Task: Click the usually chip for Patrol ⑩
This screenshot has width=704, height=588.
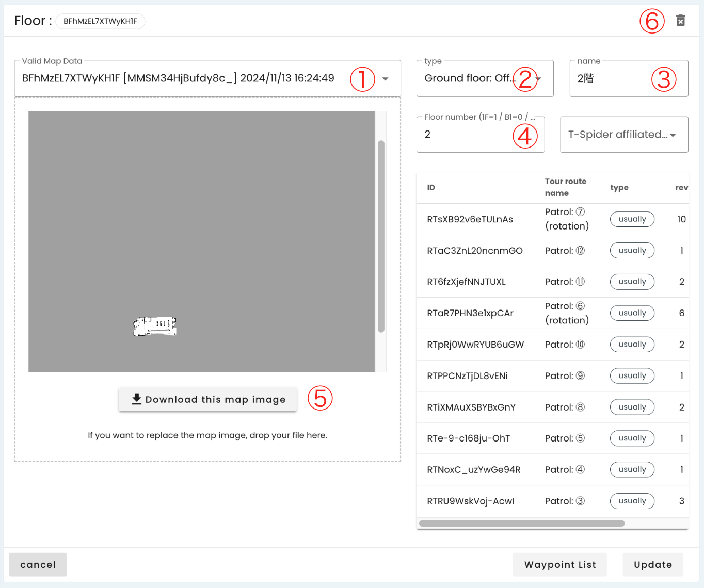Action: (x=632, y=345)
